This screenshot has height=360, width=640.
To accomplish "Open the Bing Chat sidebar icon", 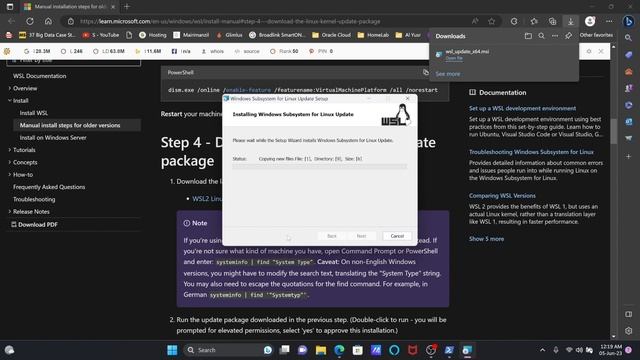I will pyautogui.click(x=629, y=21).
